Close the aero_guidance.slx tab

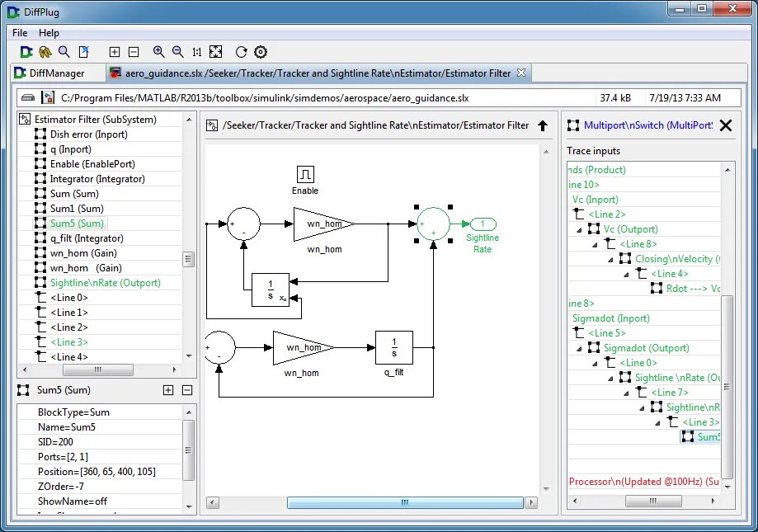click(521, 73)
